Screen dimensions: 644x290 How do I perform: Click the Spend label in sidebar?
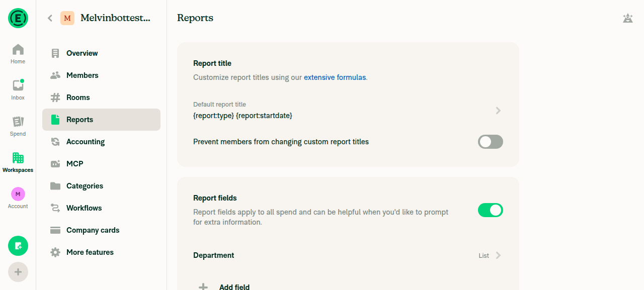point(18,134)
